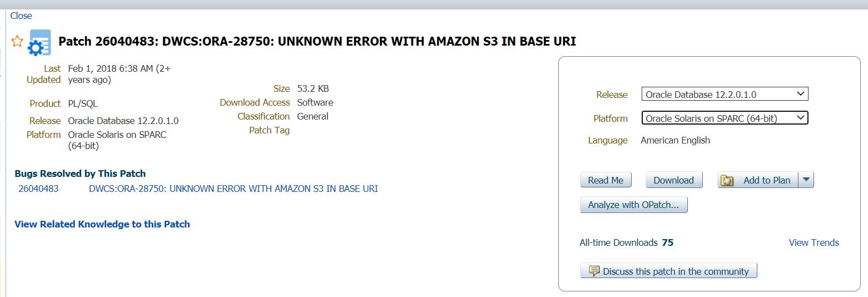Add patch to plan via folder button
Viewport: 868px width, 297px height.
758,180
